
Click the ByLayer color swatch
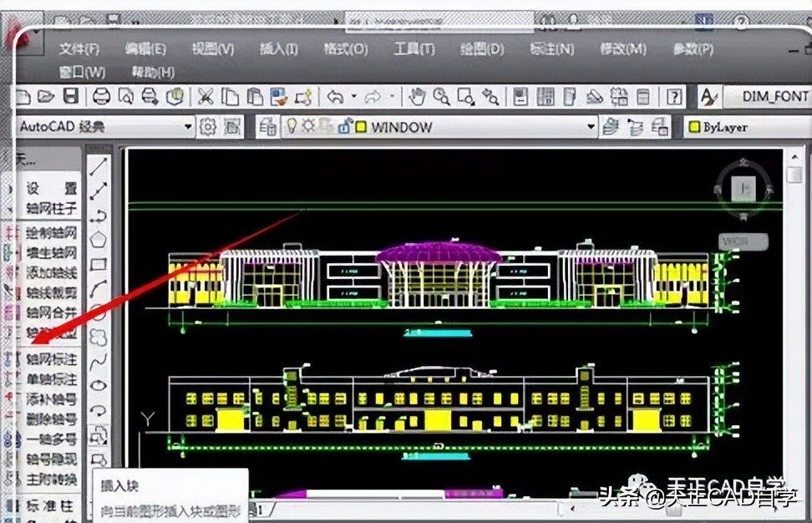pos(696,127)
